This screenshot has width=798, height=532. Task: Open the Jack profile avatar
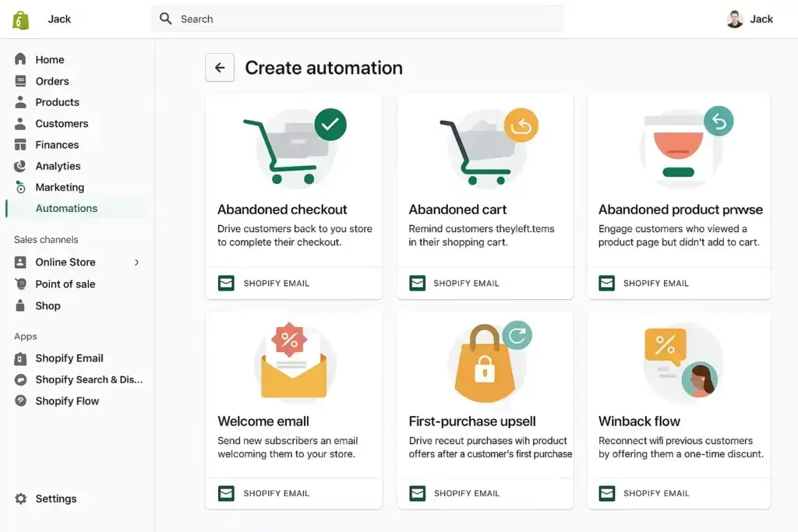pyautogui.click(x=733, y=18)
